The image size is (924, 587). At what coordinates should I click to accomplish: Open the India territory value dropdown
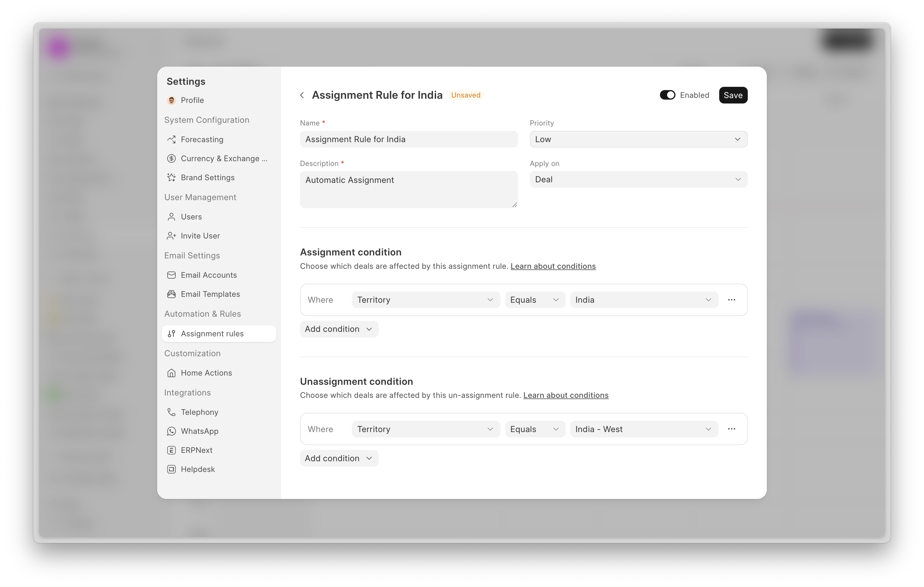coord(644,300)
